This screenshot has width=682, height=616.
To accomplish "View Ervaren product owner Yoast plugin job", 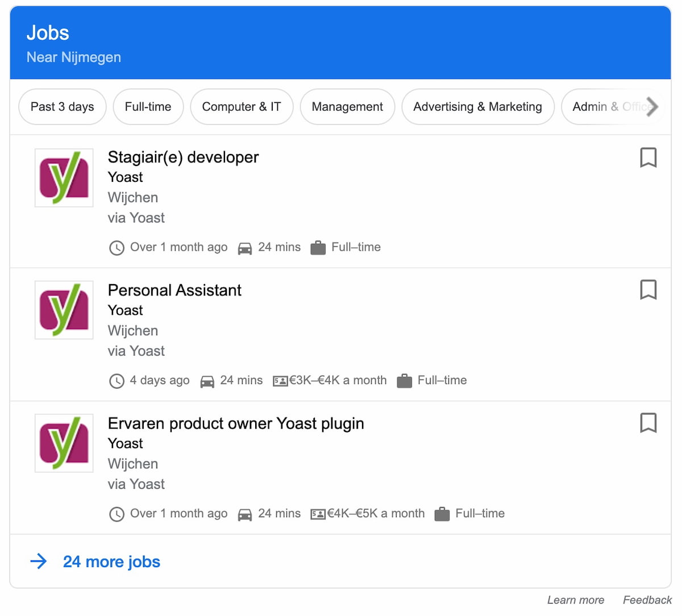I will click(236, 423).
